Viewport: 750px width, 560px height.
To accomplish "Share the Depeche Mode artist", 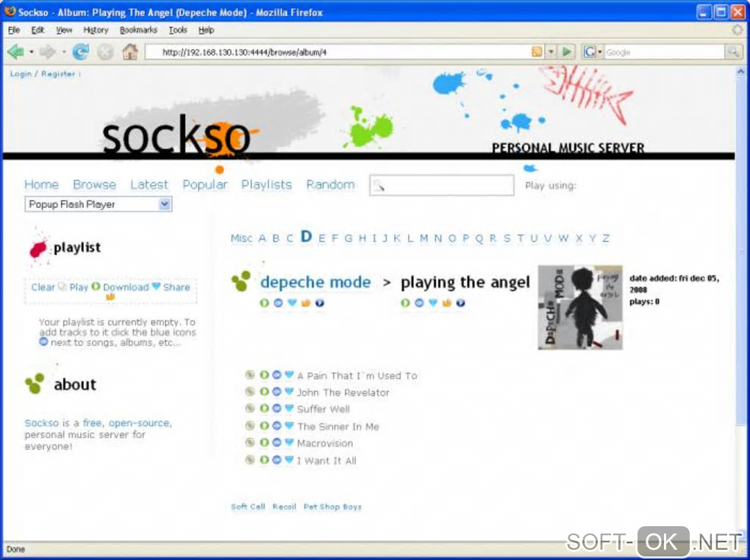I will tap(306, 303).
